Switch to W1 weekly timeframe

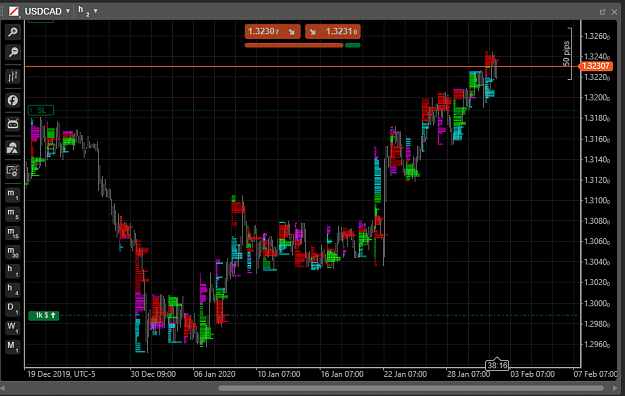[x=13, y=327]
